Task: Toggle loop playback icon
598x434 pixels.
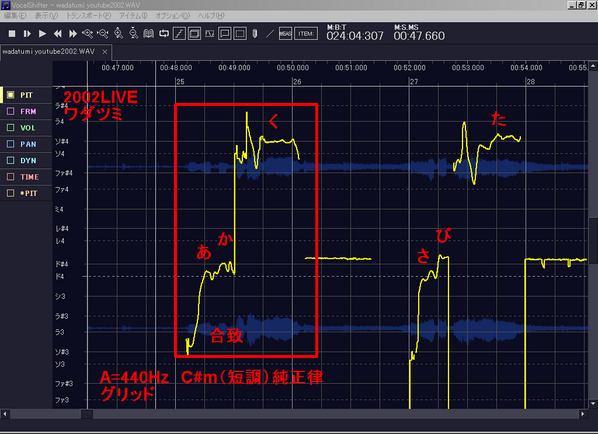Action: pos(164,34)
